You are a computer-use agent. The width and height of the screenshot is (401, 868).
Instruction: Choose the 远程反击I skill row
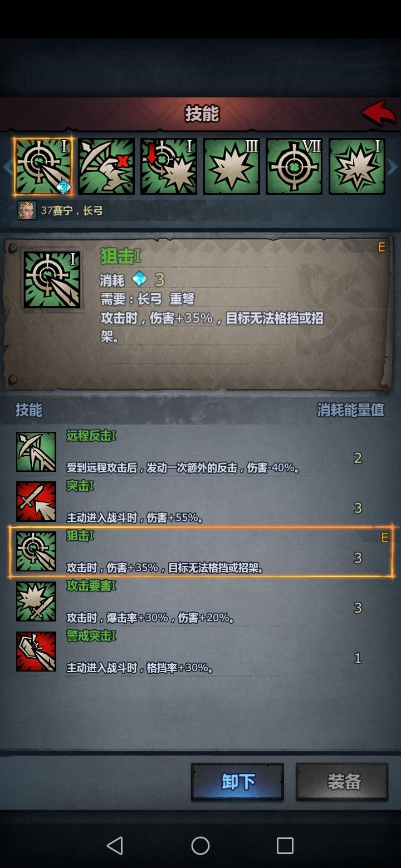click(x=200, y=452)
